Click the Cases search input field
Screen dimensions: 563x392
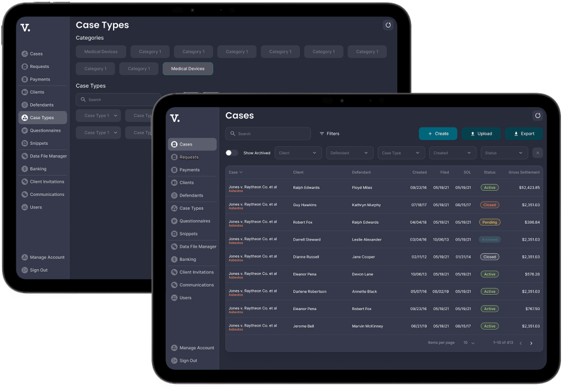coord(272,134)
